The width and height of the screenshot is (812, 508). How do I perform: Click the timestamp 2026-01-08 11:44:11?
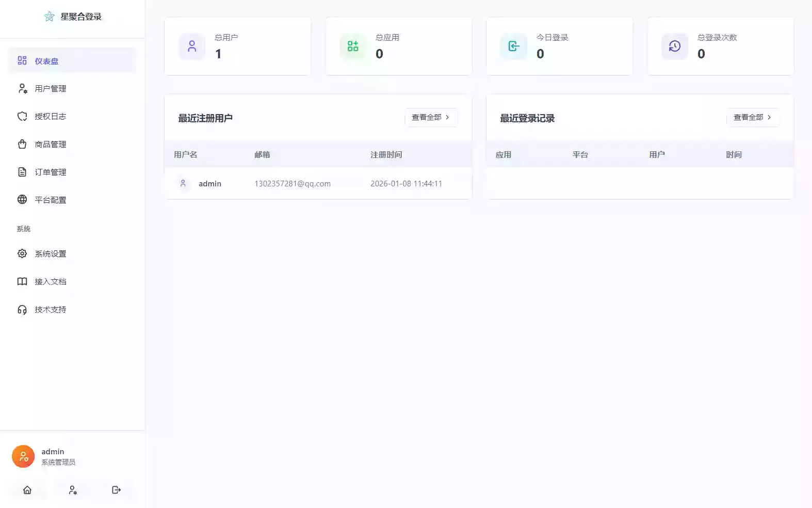click(406, 184)
